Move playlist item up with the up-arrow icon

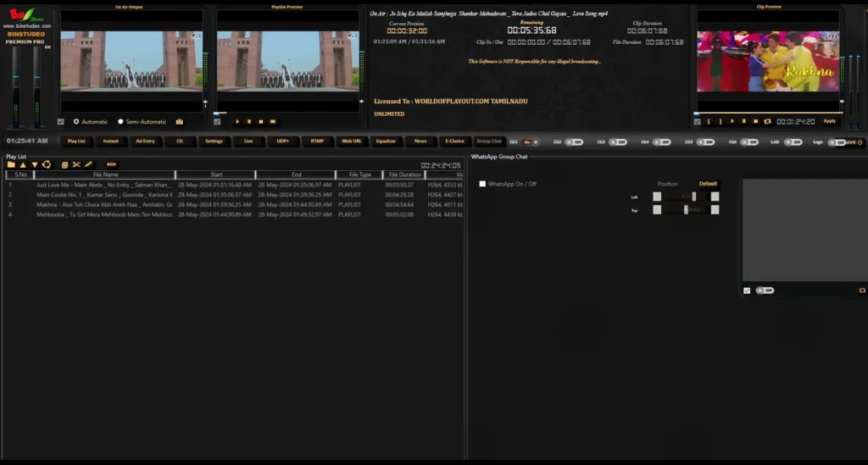click(23, 165)
